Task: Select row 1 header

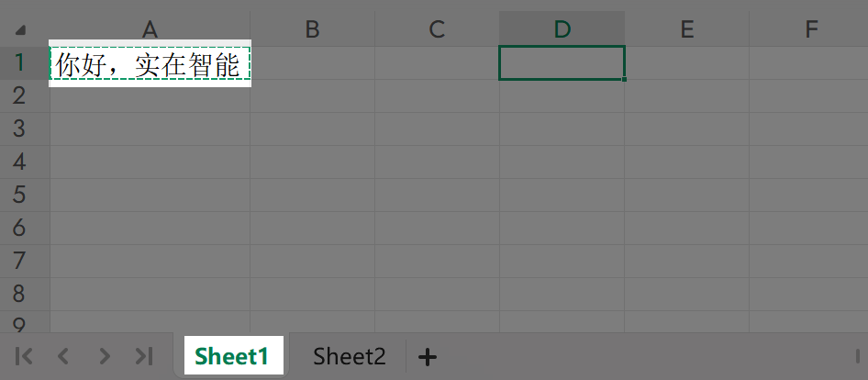Action: point(19,63)
